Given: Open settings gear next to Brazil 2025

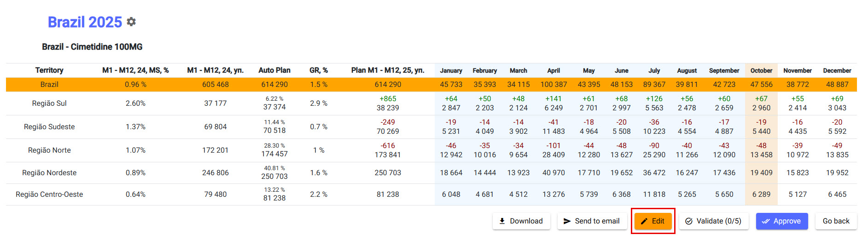Looking at the screenshot, I should [x=131, y=22].
